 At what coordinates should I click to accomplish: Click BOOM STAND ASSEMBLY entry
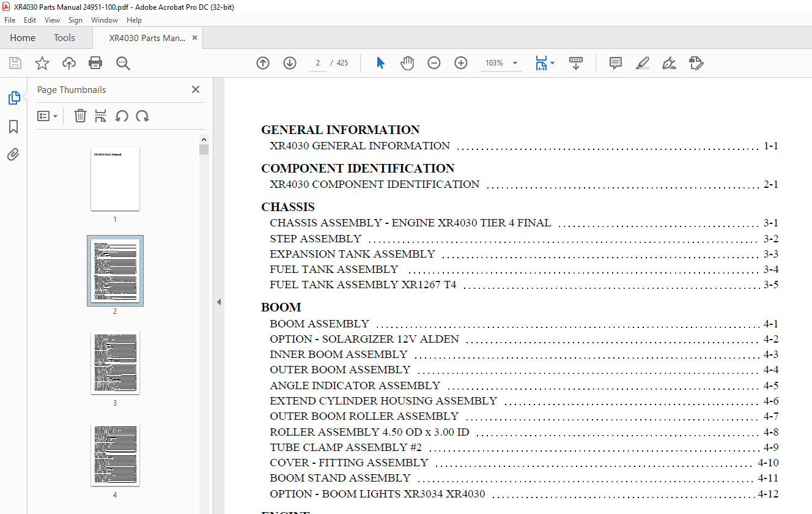tap(340, 478)
